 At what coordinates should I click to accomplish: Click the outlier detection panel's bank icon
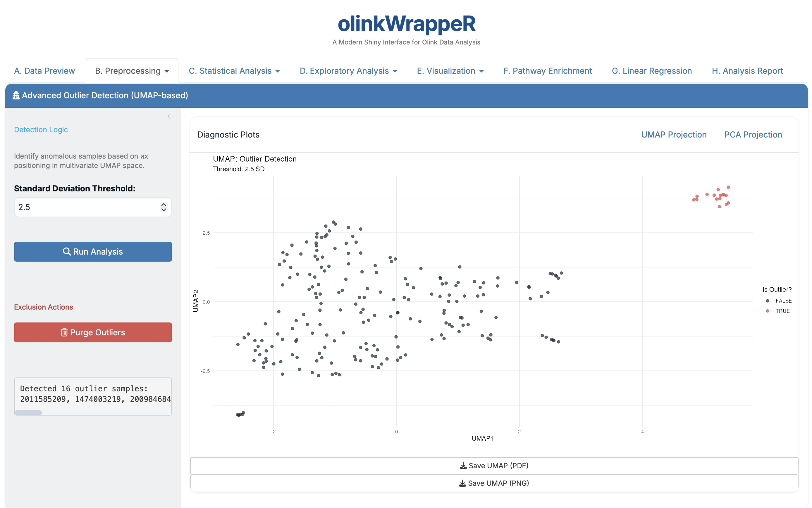(16, 95)
